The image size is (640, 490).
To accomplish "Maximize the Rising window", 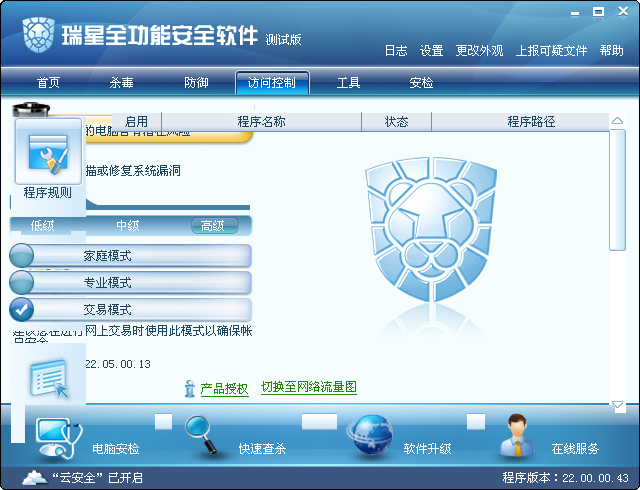I will click(x=598, y=12).
